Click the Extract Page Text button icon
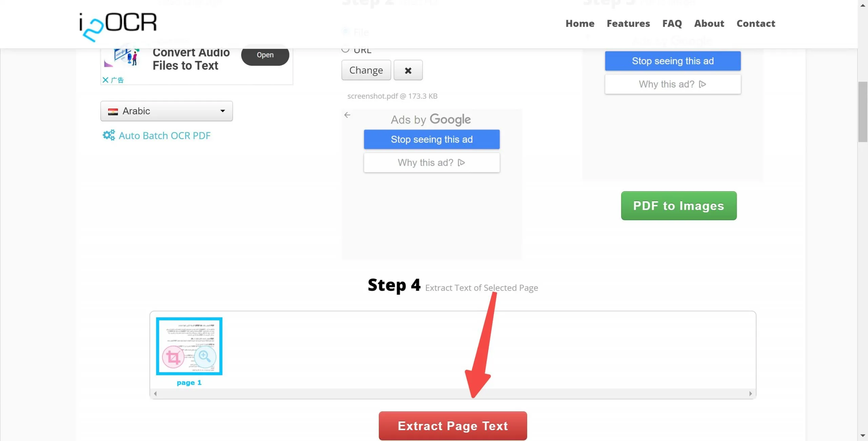Viewport: 868px width, 441px height. 453,426
